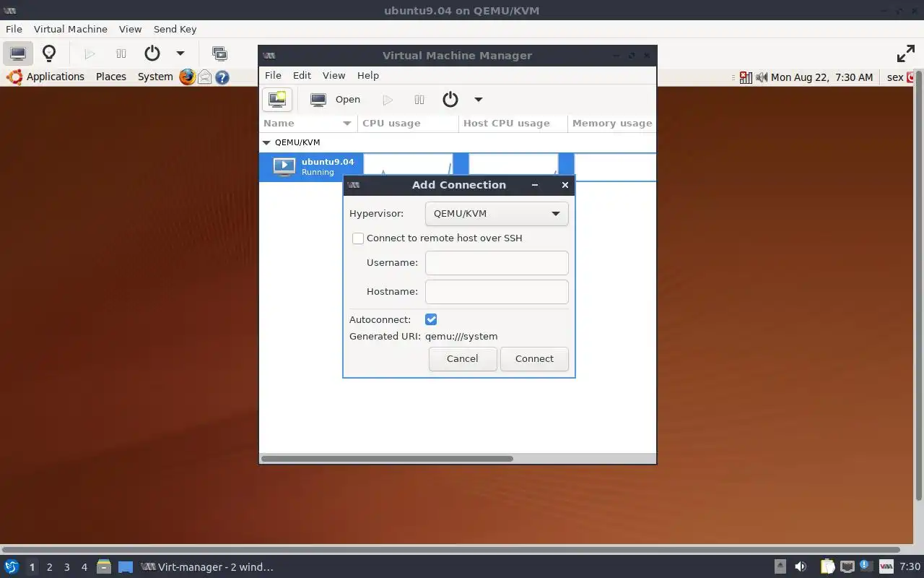Viewport: 924px width, 578px height.
Task: Click the guest network status icon
Action: click(x=746, y=77)
